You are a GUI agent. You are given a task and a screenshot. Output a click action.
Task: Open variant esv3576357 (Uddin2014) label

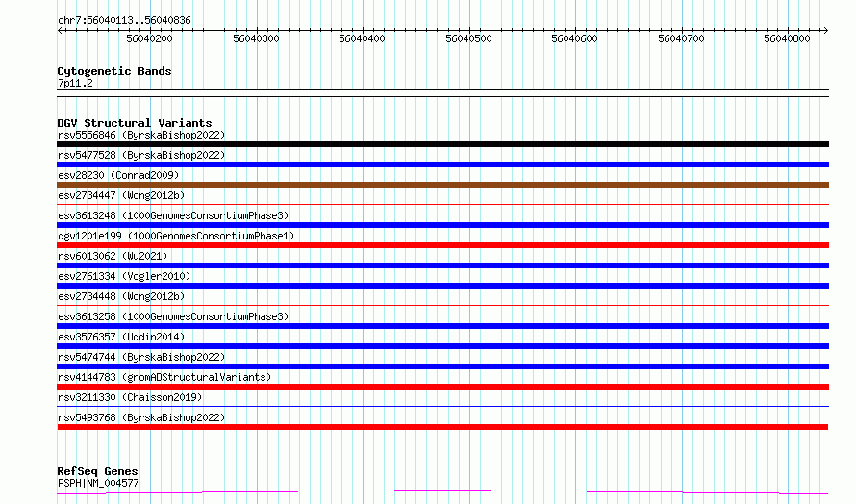pyautogui.click(x=121, y=337)
